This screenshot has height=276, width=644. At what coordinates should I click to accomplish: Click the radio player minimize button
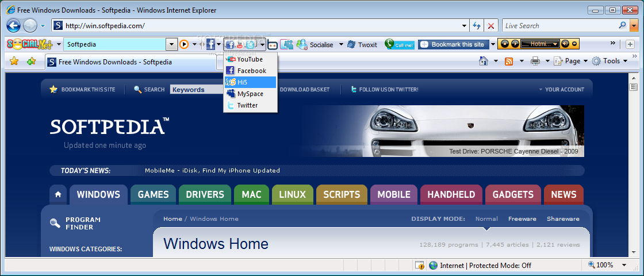click(574, 44)
